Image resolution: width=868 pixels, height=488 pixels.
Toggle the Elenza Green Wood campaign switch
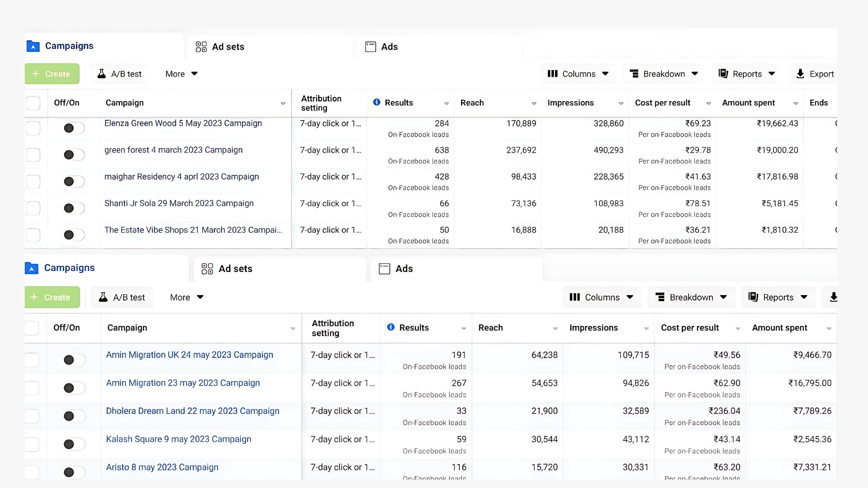coord(74,128)
